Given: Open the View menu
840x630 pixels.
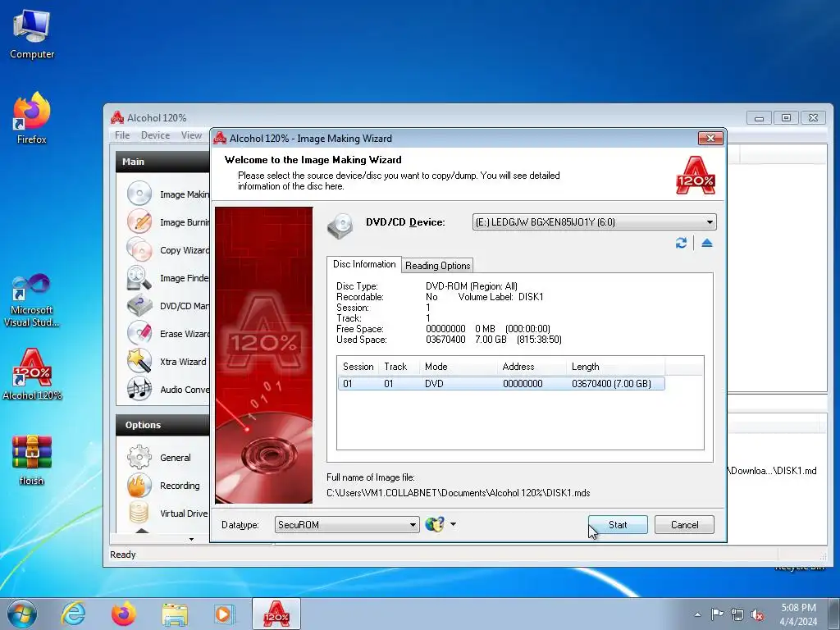Looking at the screenshot, I should pos(191,135).
